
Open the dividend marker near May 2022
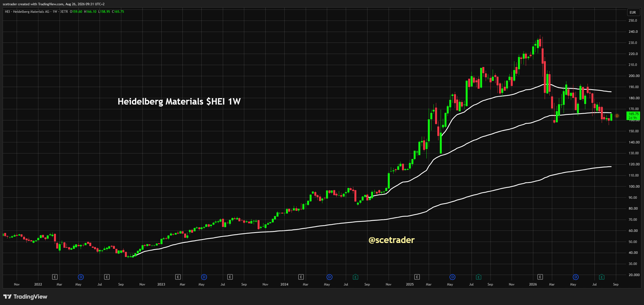81,277
